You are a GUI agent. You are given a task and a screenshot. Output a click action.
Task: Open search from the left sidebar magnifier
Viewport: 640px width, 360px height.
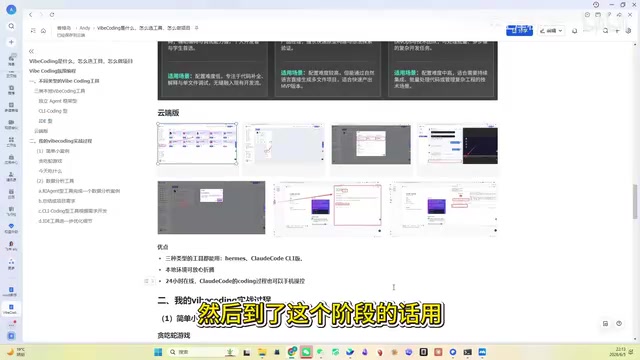pyautogui.click(x=11, y=26)
